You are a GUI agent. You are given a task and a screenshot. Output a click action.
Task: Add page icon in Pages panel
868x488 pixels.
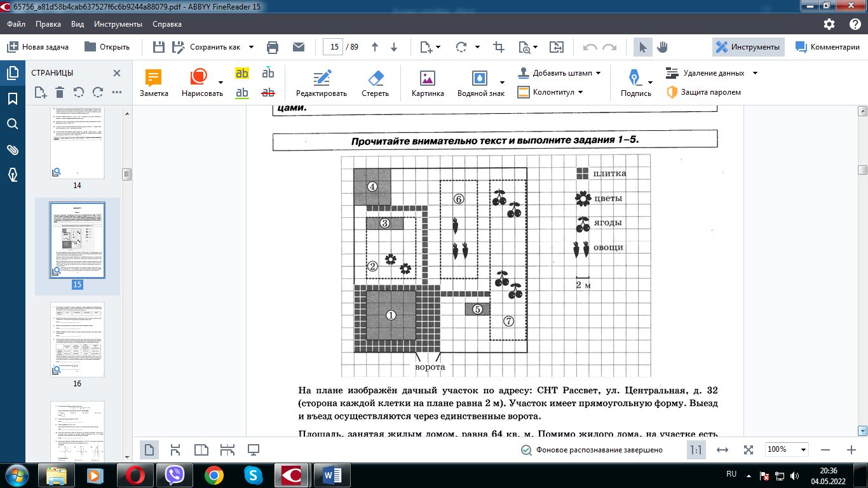(41, 92)
